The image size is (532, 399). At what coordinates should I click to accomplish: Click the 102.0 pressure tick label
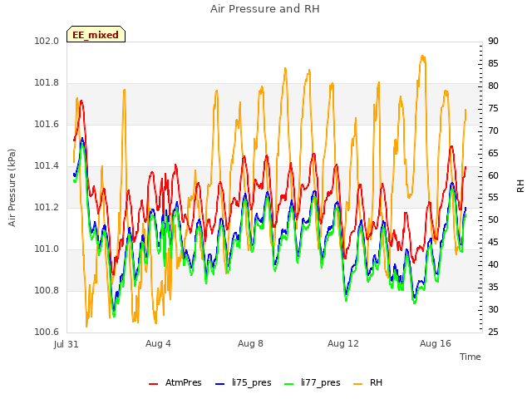tap(47, 41)
